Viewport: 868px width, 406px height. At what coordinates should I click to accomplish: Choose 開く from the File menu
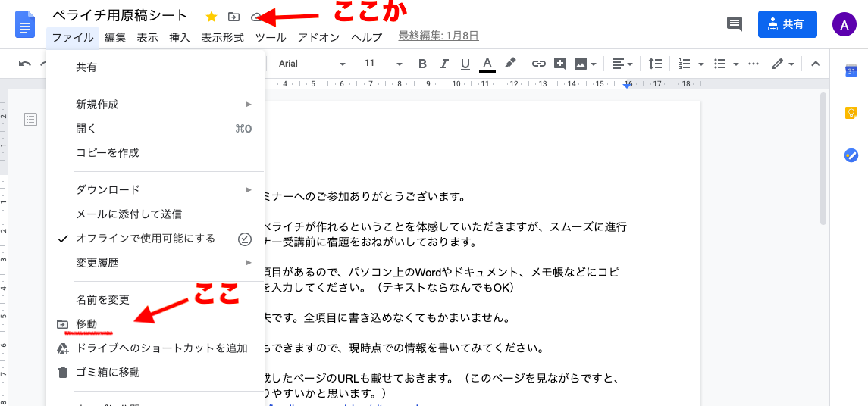click(x=155, y=128)
